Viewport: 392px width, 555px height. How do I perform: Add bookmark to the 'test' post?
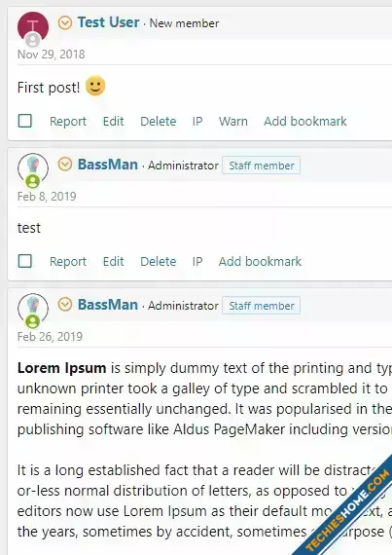click(x=260, y=261)
